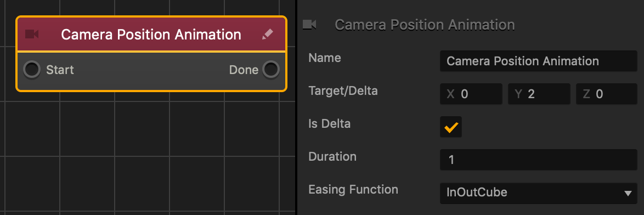The width and height of the screenshot is (644, 215).
Task: Focus the X target value field
Action: point(471,94)
